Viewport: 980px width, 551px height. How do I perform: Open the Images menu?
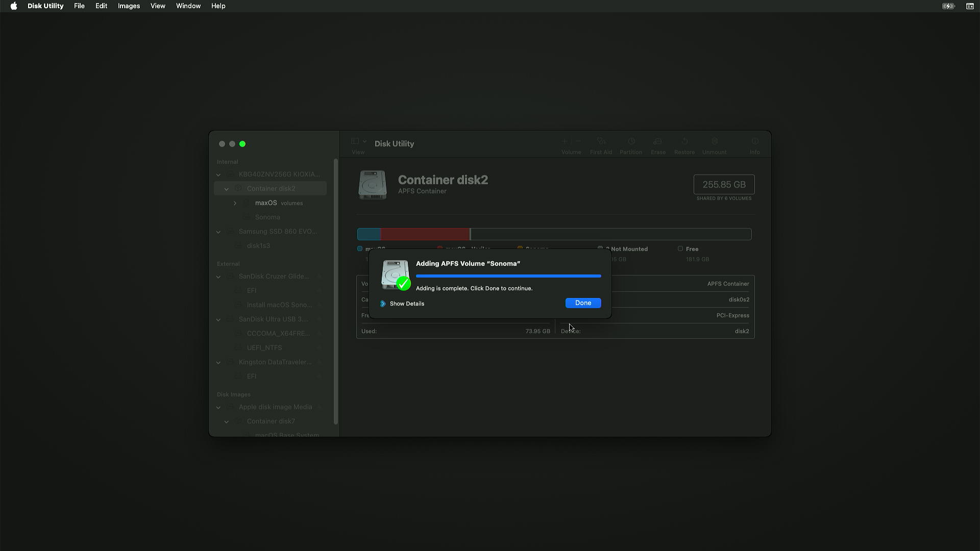[x=129, y=6]
